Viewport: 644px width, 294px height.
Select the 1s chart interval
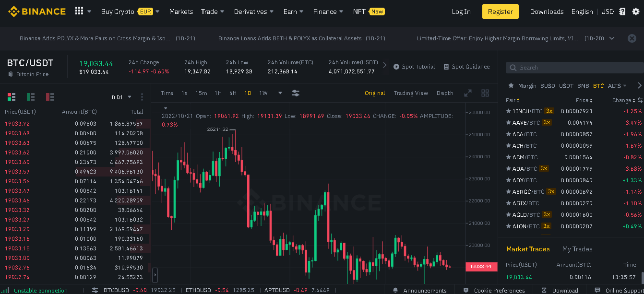coord(184,93)
